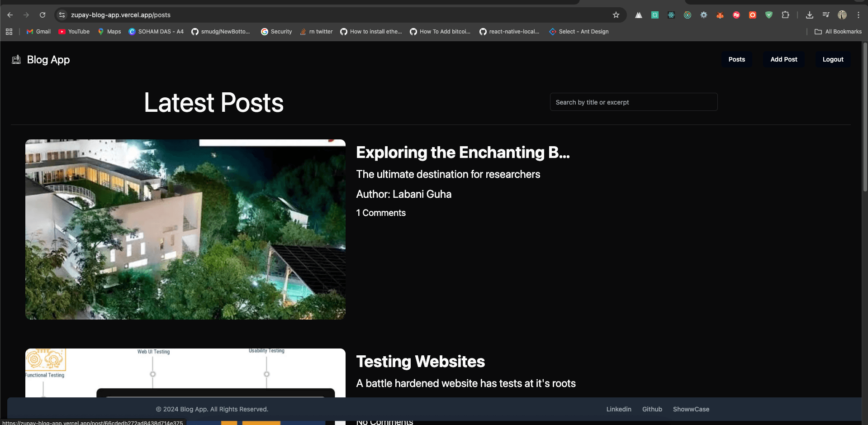Click Author: Labani Guha text
Viewport: 868px width, 425px height.
(x=404, y=194)
